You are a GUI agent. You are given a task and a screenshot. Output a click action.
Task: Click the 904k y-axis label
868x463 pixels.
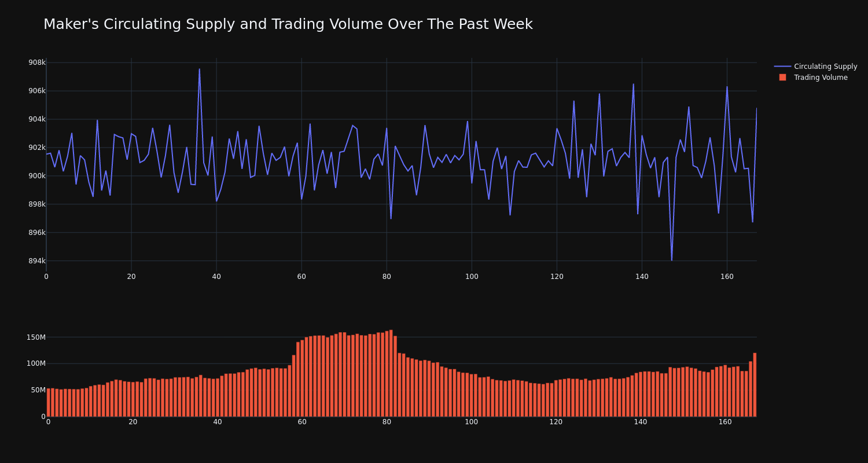click(37, 119)
